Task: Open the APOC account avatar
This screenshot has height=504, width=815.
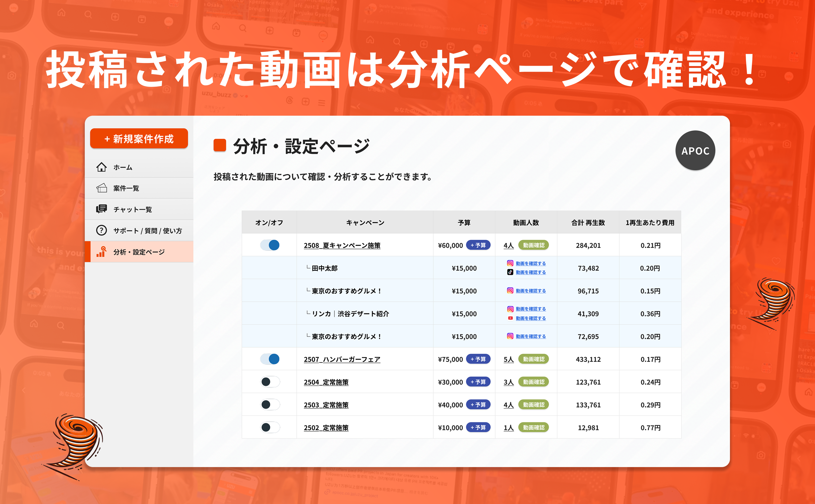Action: [x=695, y=151]
